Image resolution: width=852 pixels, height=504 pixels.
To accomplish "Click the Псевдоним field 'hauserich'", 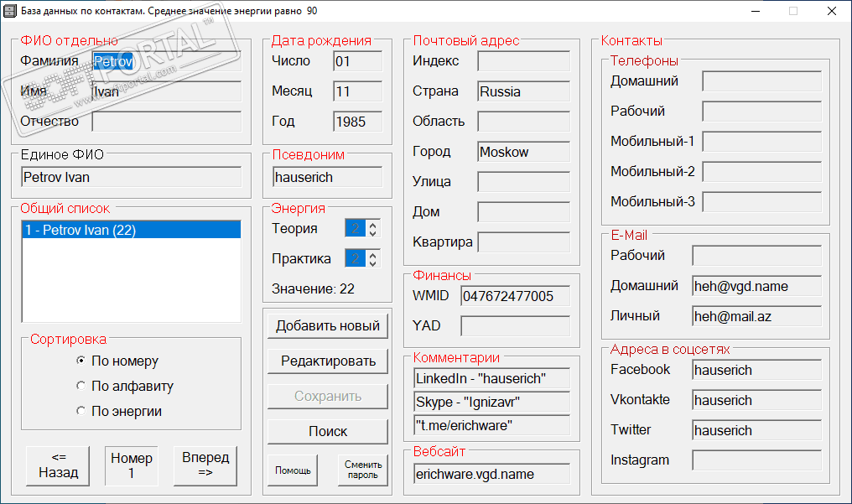I will [327, 178].
